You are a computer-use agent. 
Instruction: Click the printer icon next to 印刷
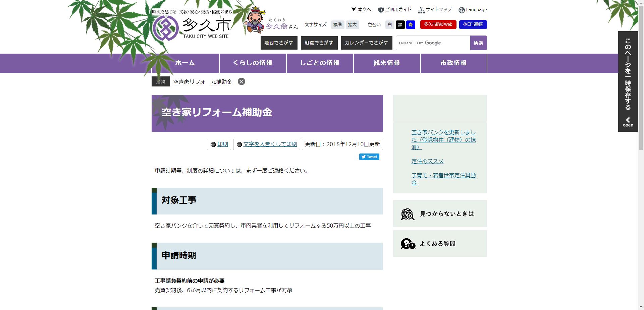coord(213,144)
